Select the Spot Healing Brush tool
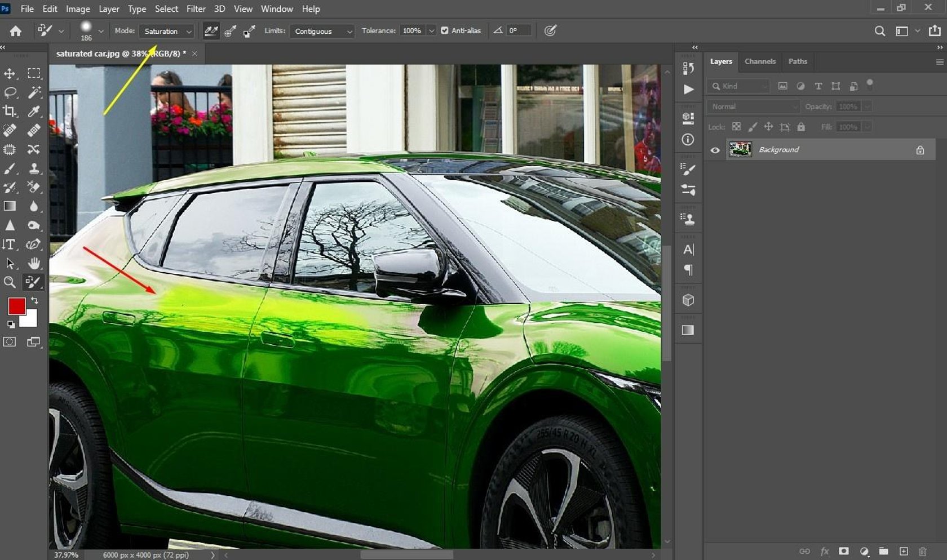 click(10, 130)
